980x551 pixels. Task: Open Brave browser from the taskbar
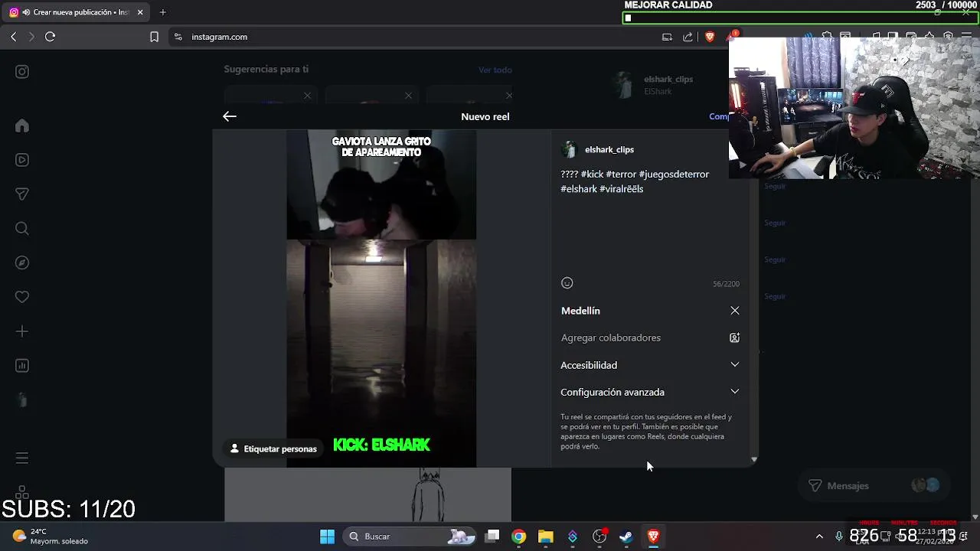coord(653,536)
